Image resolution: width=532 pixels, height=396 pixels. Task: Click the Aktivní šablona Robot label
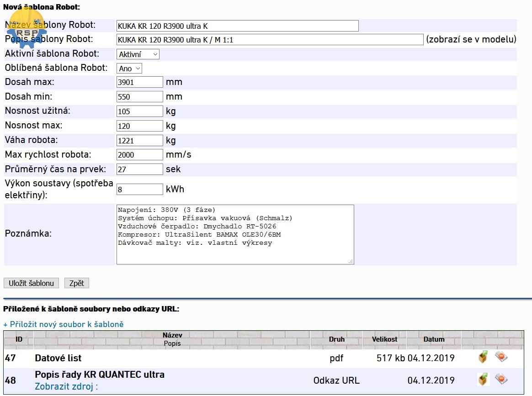coord(52,53)
